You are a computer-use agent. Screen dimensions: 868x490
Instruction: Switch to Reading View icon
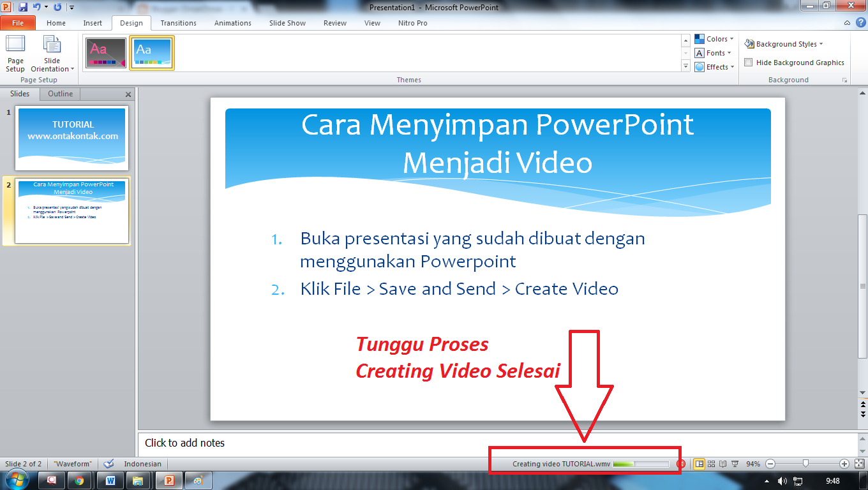(723, 464)
